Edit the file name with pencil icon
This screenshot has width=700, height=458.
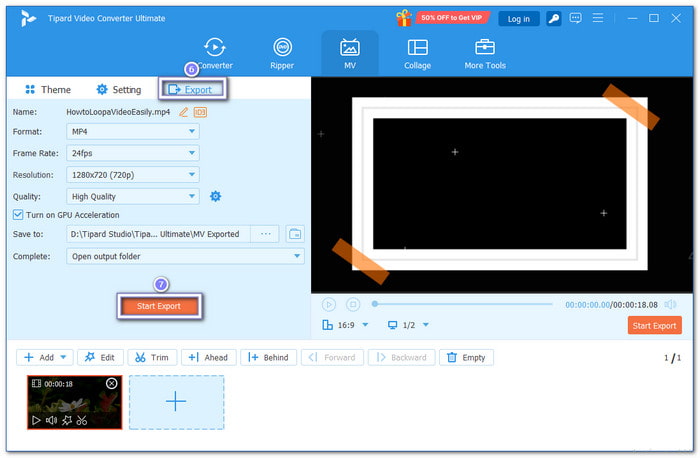point(183,112)
